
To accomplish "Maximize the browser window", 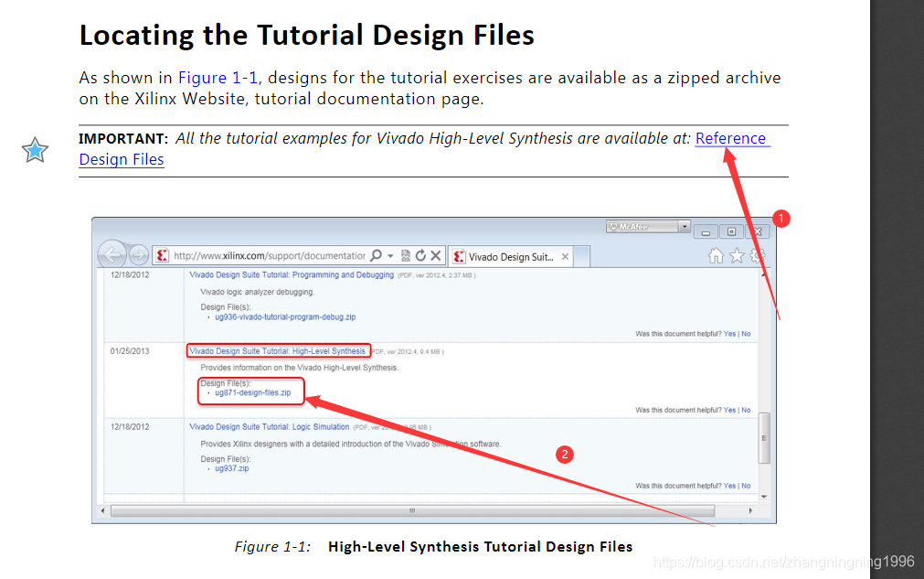I will pos(731,231).
